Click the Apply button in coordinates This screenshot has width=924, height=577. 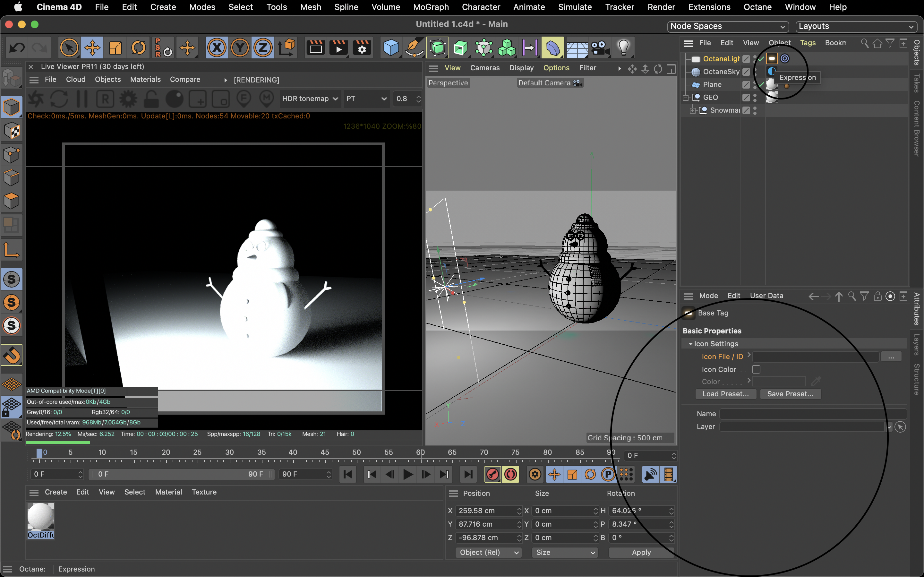[x=641, y=552]
